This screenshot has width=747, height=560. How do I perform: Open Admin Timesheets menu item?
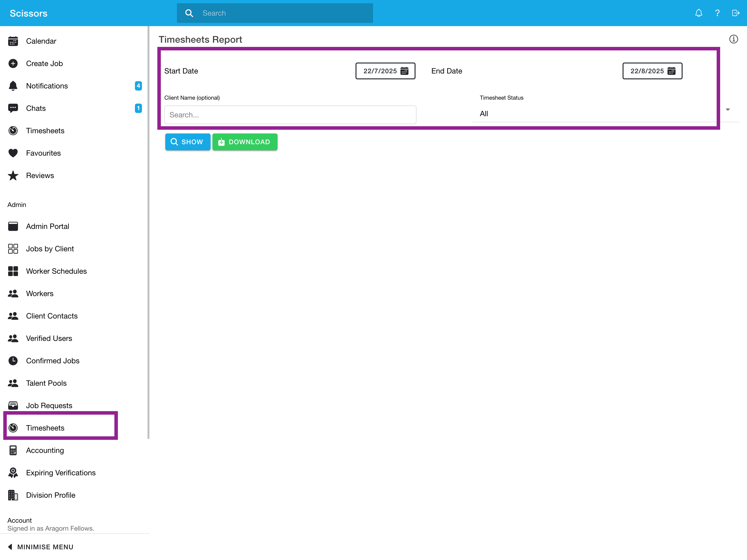coord(45,428)
